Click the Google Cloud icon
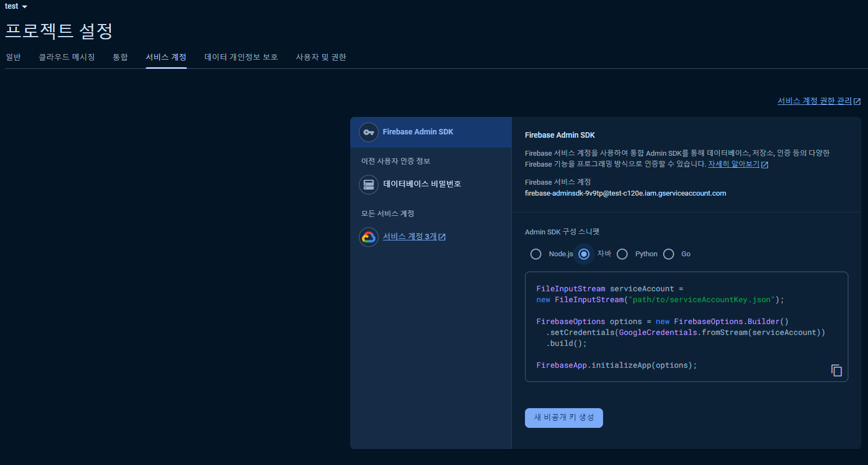 click(x=369, y=237)
